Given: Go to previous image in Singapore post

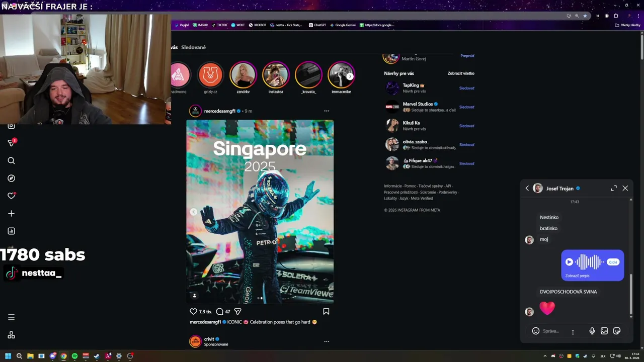Looking at the screenshot, I should [x=193, y=212].
